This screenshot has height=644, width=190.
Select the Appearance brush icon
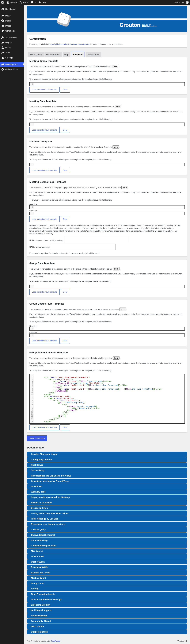[x=3, y=38]
